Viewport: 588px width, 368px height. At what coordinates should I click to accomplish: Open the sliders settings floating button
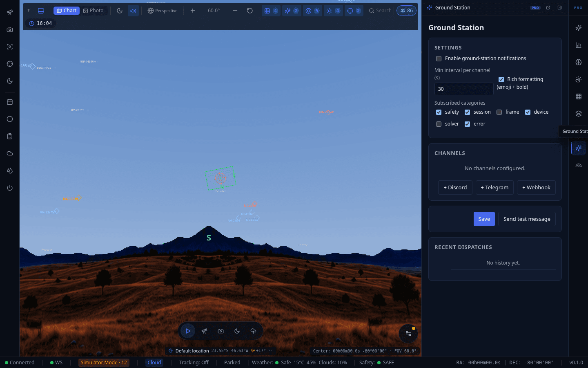point(408,334)
